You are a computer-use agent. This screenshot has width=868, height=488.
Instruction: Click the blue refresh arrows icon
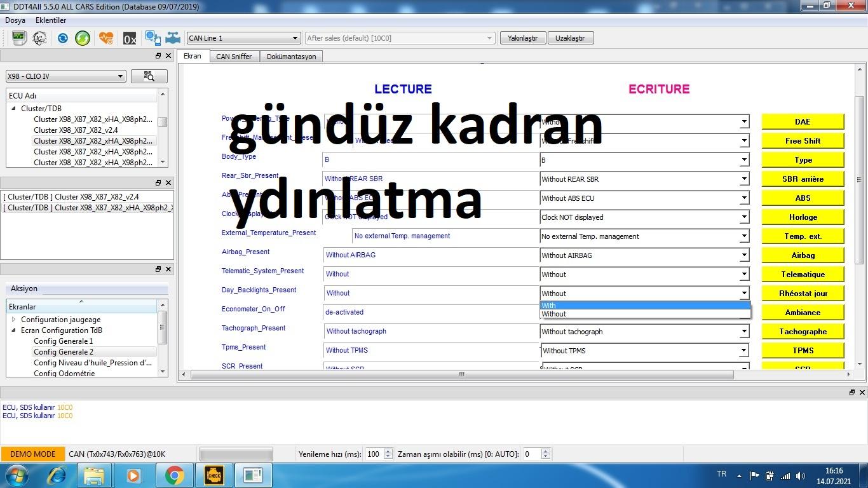point(62,38)
